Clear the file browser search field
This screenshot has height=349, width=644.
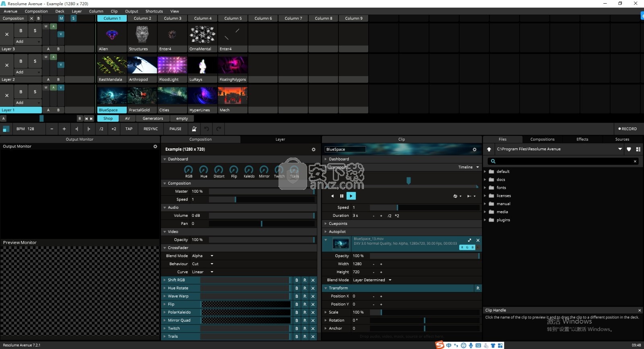tap(635, 161)
